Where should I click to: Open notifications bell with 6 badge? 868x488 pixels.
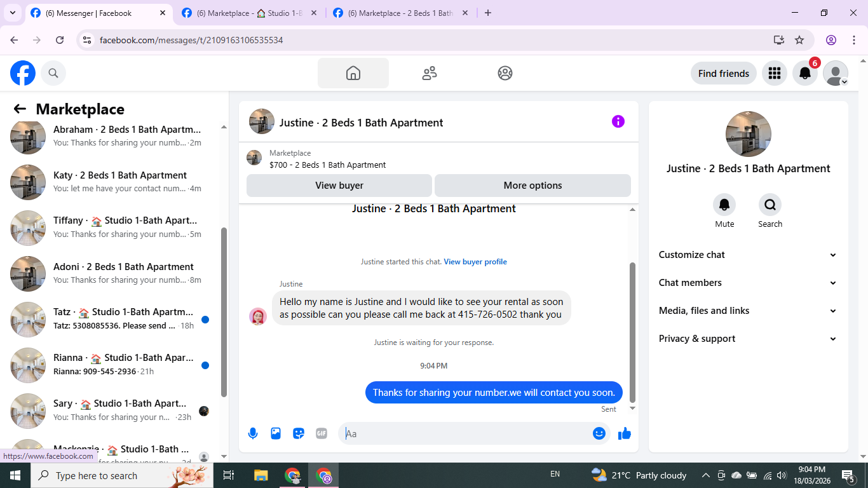(x=805, y=73)
